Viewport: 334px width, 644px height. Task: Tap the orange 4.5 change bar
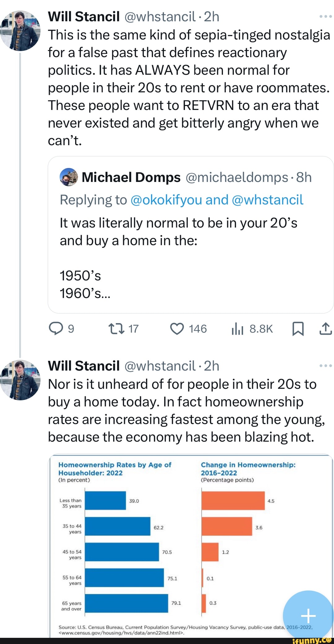tap(233, 501)
